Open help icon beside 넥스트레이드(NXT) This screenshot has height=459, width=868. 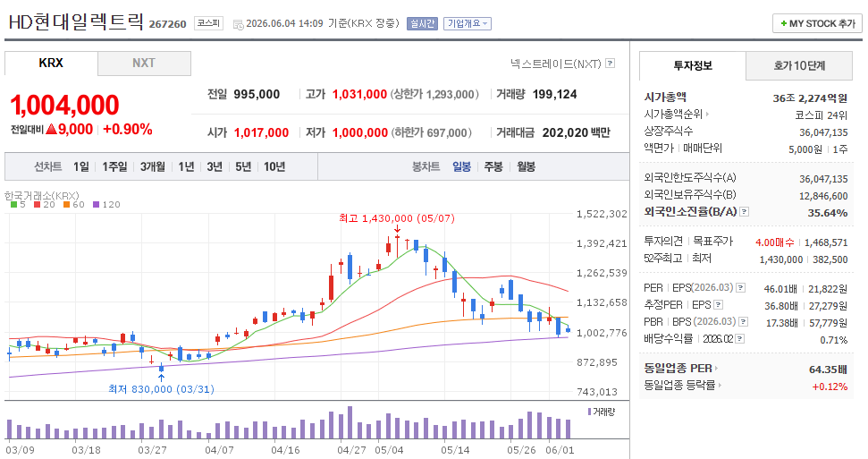point(610,64)
